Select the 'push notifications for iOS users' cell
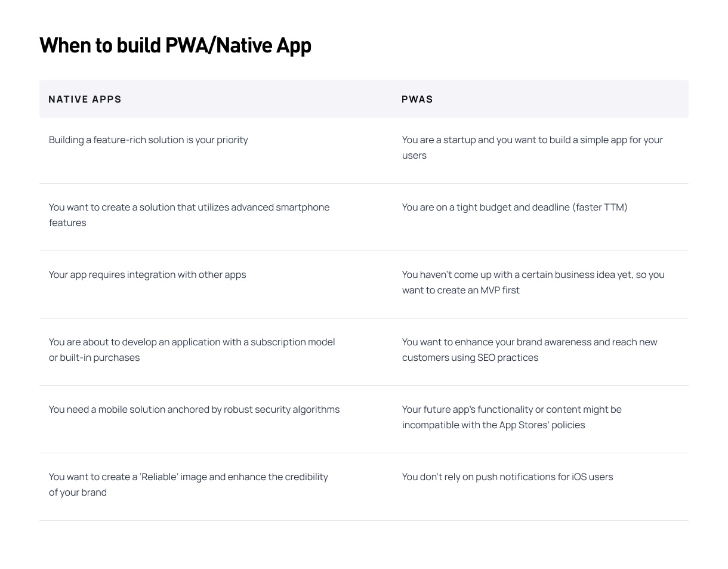Viewport: 728px width, 569px height. coord(507,477)
